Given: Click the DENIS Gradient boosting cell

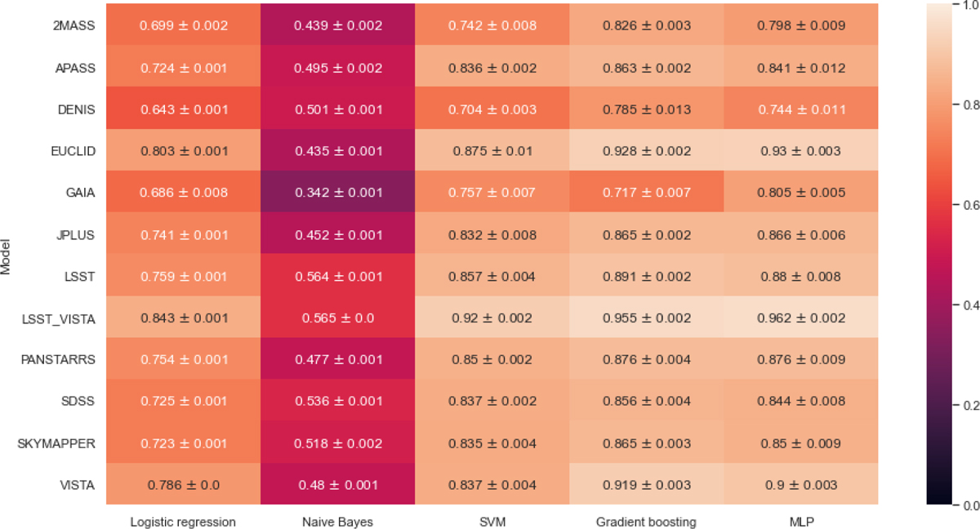Looking at the screenshot, I should pos(646,109).
